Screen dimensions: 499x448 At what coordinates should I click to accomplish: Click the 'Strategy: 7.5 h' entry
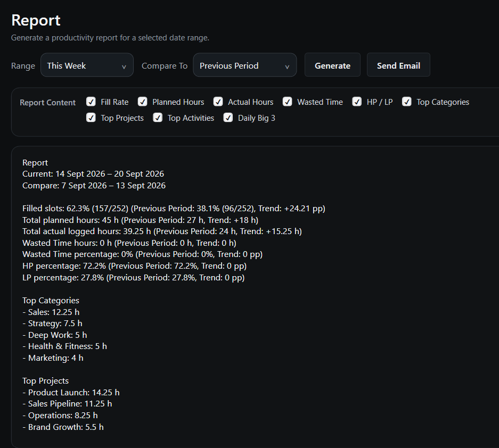point(53,323)
